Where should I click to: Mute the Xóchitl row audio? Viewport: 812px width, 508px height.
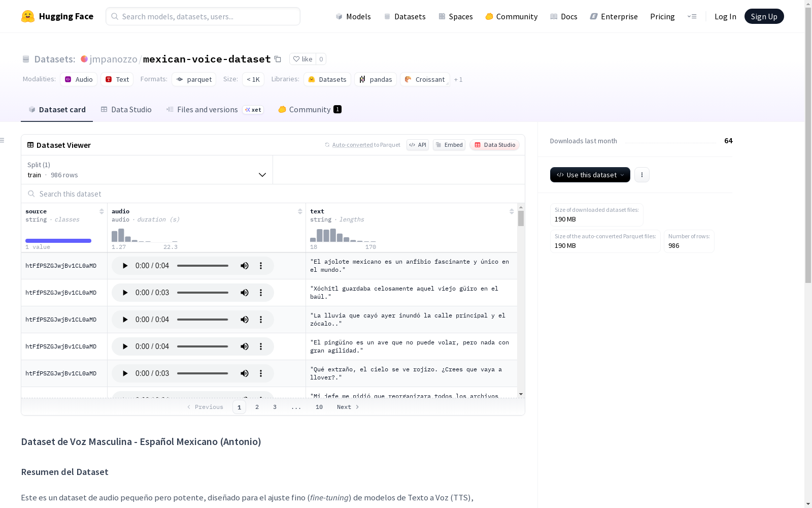(245, 293)
